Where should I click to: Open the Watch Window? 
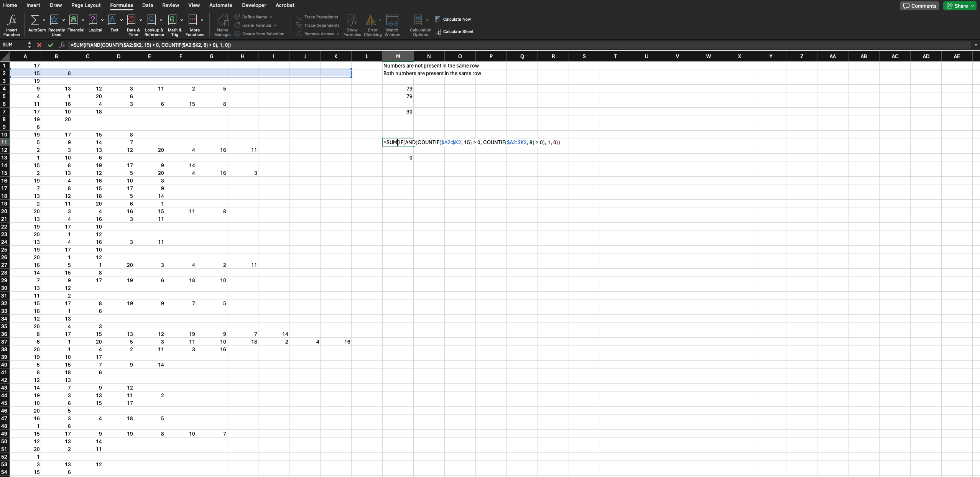(392, 24)
